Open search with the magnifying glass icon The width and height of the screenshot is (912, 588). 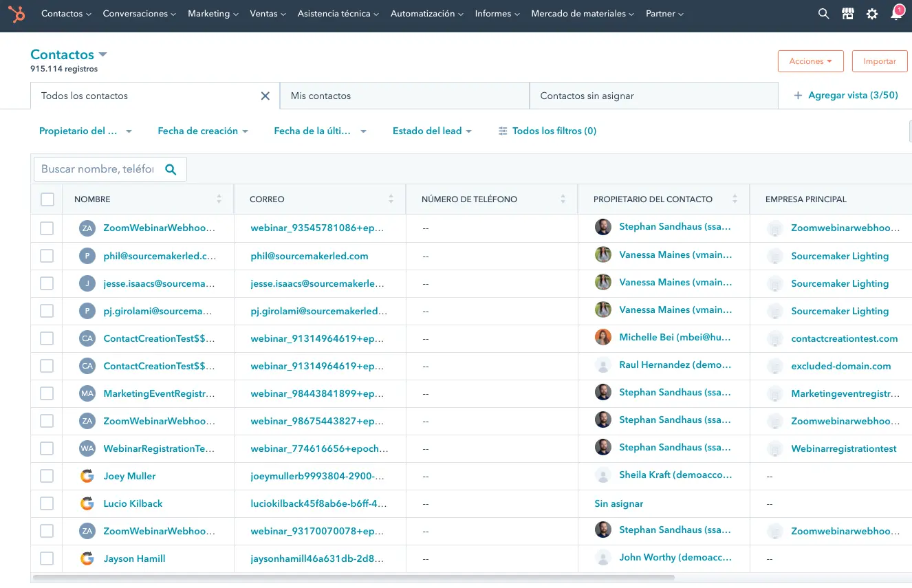click(x=823, y=14)
